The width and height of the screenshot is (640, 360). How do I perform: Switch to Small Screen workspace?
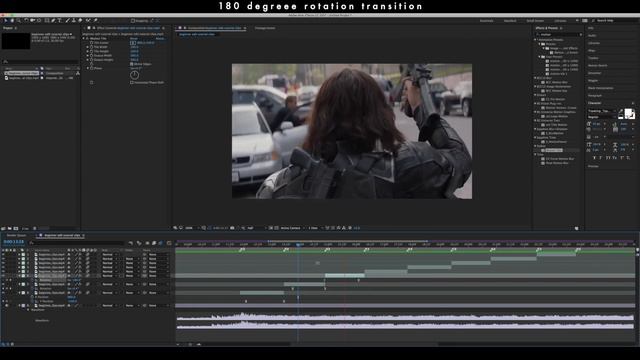tap(535, 21)
